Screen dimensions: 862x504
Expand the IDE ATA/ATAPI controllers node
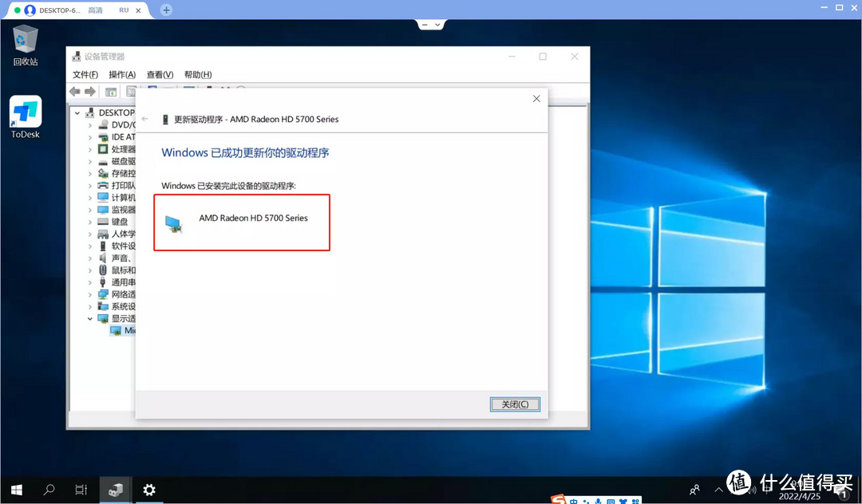[90, 137]
